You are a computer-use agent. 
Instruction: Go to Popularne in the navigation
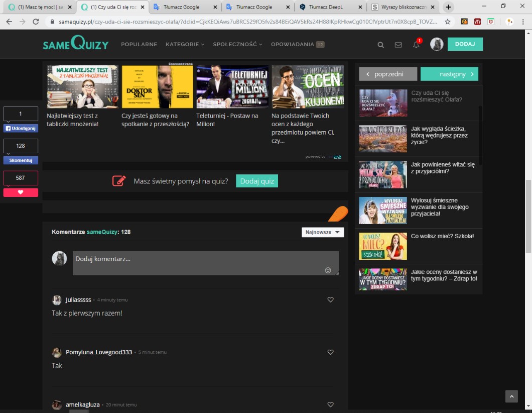[x=139, y=44]
